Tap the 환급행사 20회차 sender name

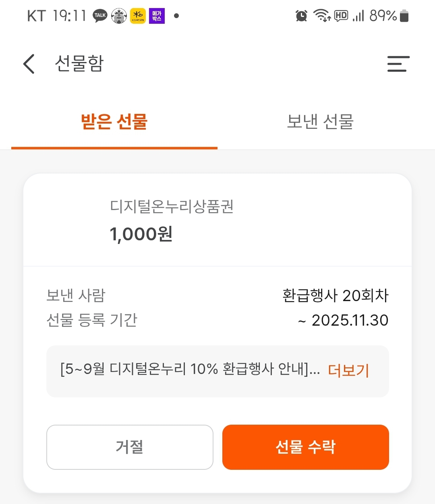(336, 295)
